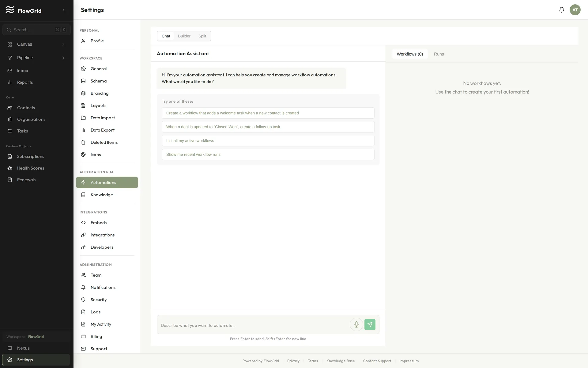Screen dimensions: 588x368
Task: Click the Organizations building icon
Action: 10,119
